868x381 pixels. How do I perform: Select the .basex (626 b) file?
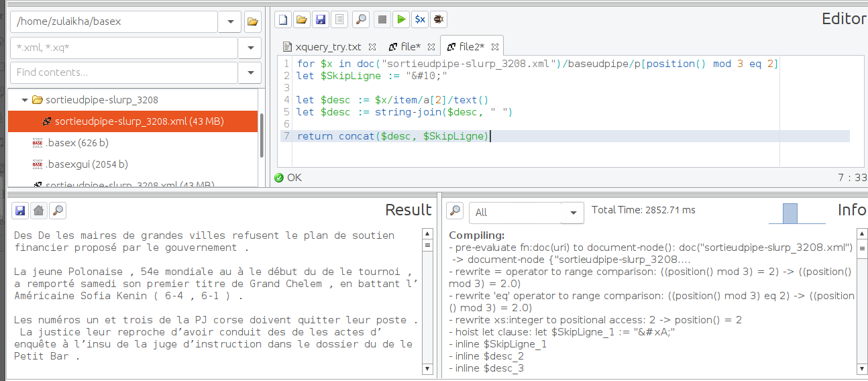(76, 143)
